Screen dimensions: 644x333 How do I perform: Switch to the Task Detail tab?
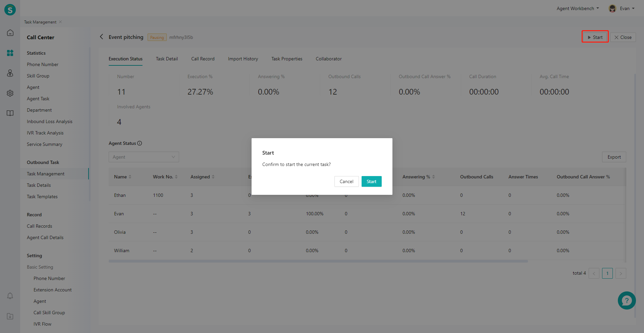click(x=167, y=59)
